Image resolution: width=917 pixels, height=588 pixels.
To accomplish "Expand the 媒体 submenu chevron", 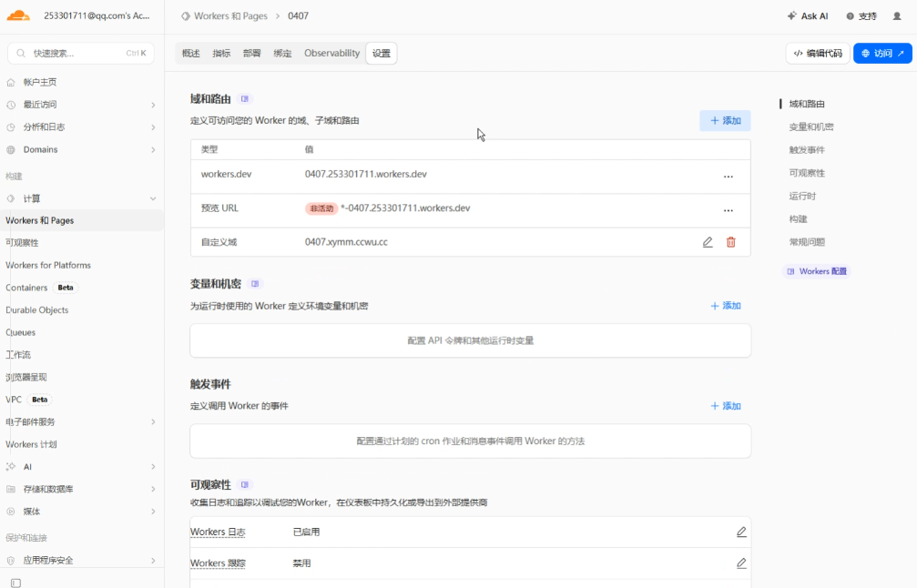I will pos(153,512).
